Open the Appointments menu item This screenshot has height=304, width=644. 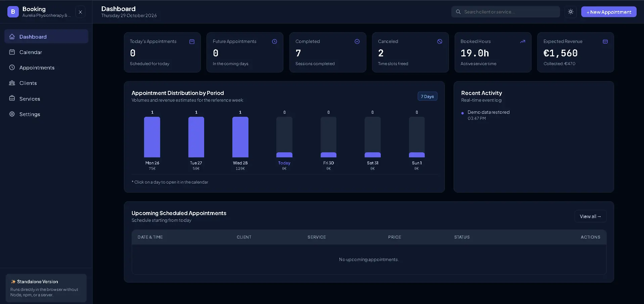tap(46, 67)
